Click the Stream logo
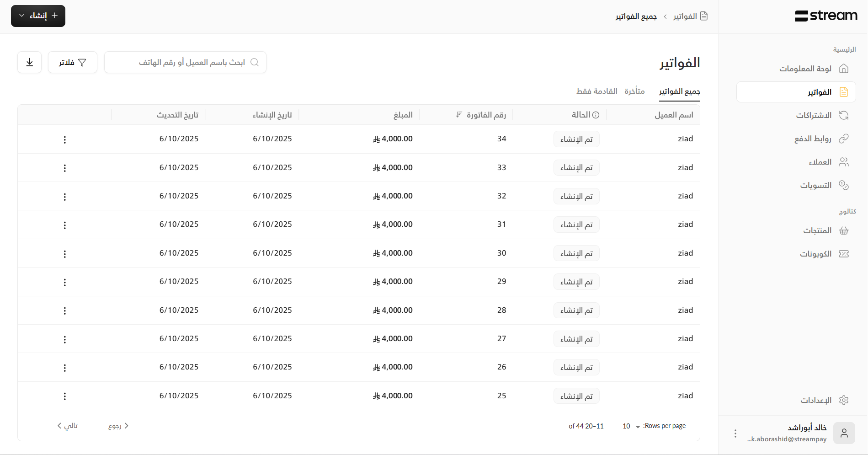 826,16
